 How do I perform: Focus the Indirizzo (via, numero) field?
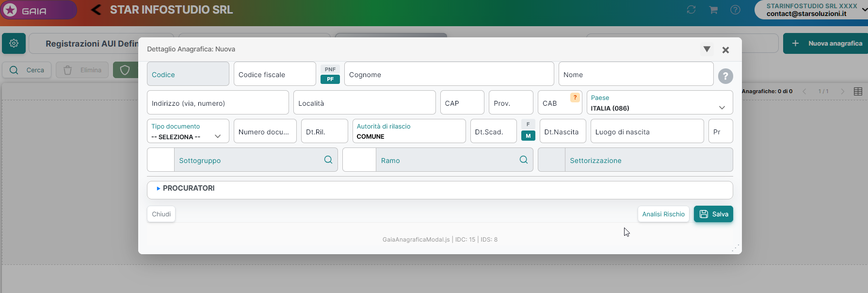tap(218, 102)
